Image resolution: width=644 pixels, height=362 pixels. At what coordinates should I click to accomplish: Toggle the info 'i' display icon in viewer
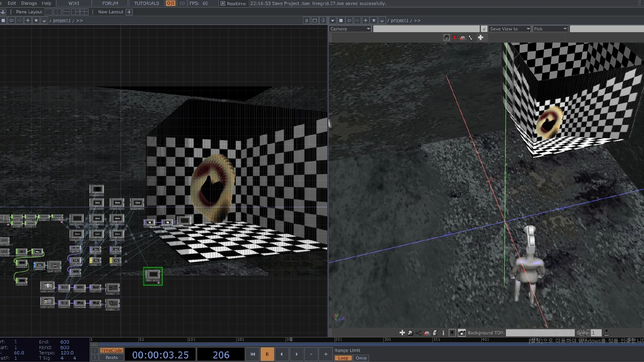[443, 333]
